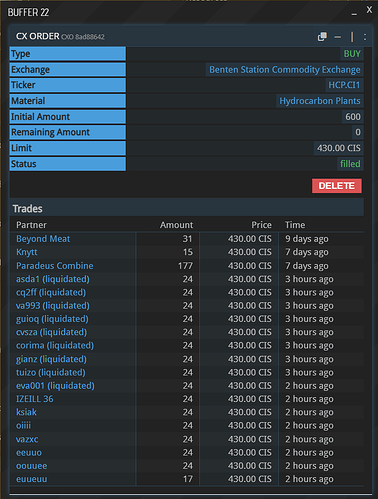Split the tile horizontally with the dash icon
This screenshot has height=499, width=378.
(x=338, y=37)
